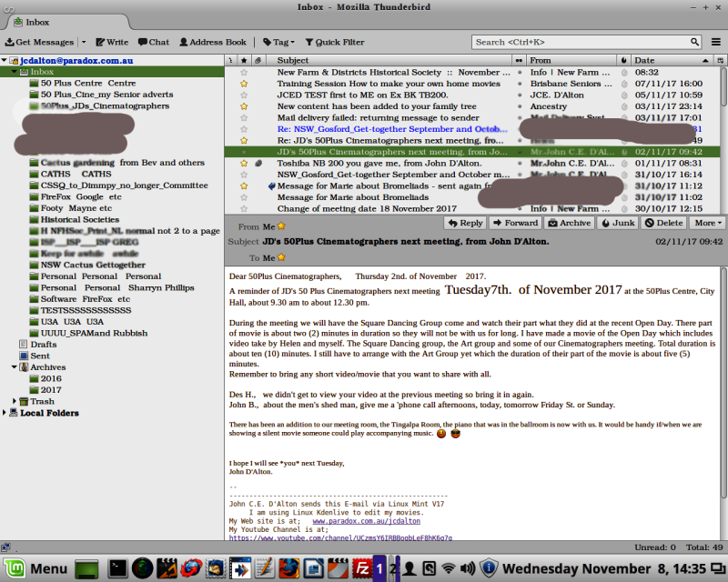Sort messages by the attachment column header

click(258, 60)
